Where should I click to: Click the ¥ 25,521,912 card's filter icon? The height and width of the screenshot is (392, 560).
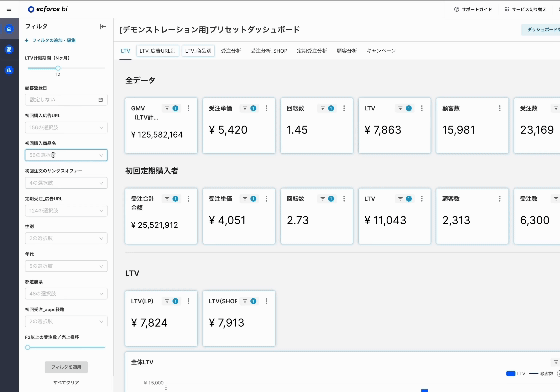pos(167,199)
